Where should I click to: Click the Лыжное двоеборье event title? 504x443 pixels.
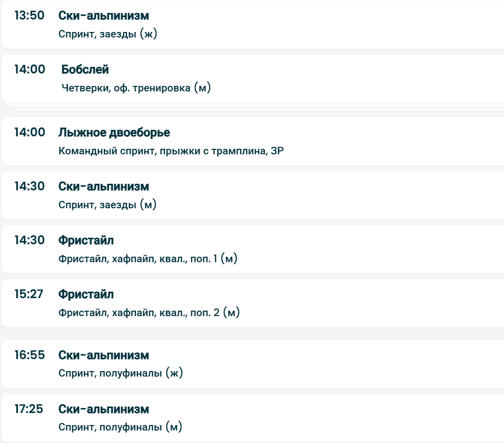click(x=114, y=132)
